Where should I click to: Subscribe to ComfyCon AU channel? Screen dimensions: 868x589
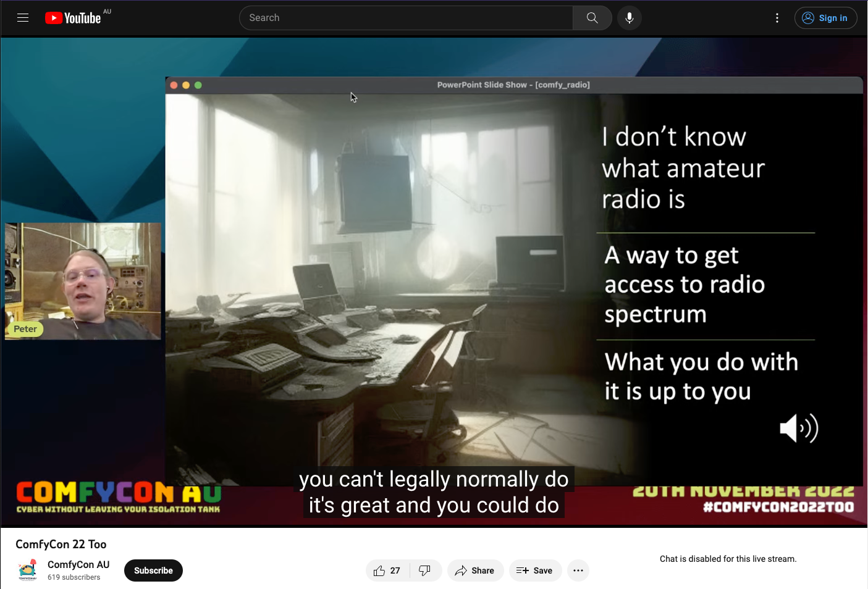pyautogui.click(x=153, y=570)
